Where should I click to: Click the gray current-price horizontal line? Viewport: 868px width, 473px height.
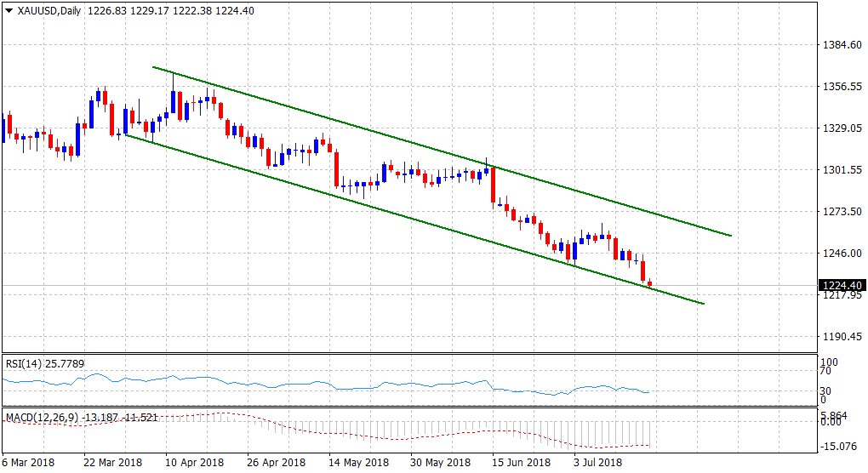409,286
